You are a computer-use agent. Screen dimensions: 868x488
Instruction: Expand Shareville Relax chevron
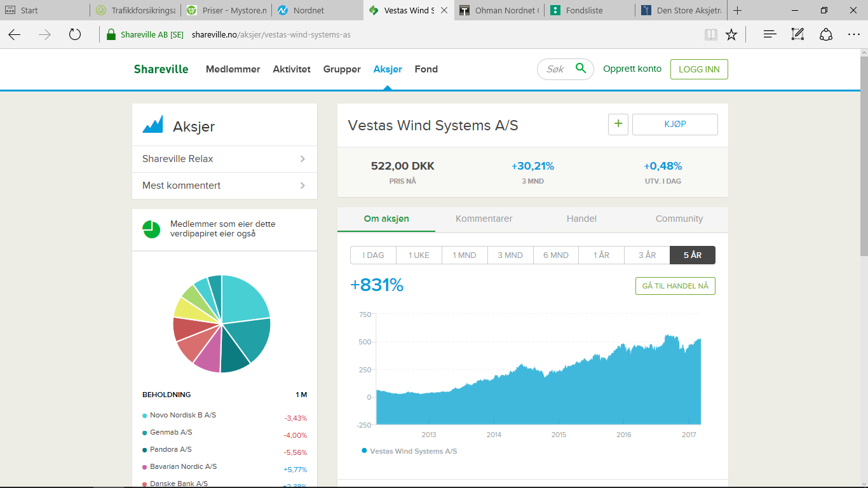tap(302, 159)
